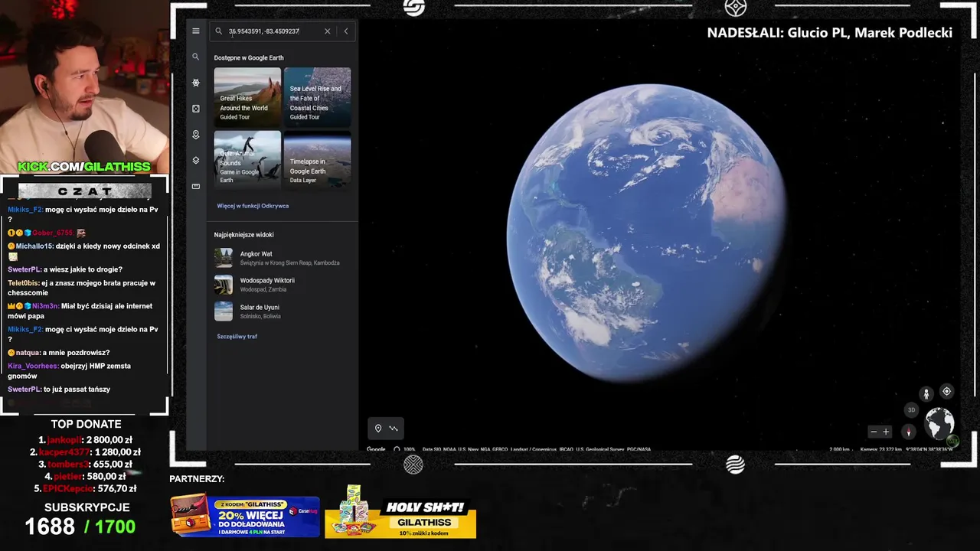This screenshot has height=551, width=980.
Task: Click the 1688 / 1700 subscriptions counter
Action: point(80,527)
